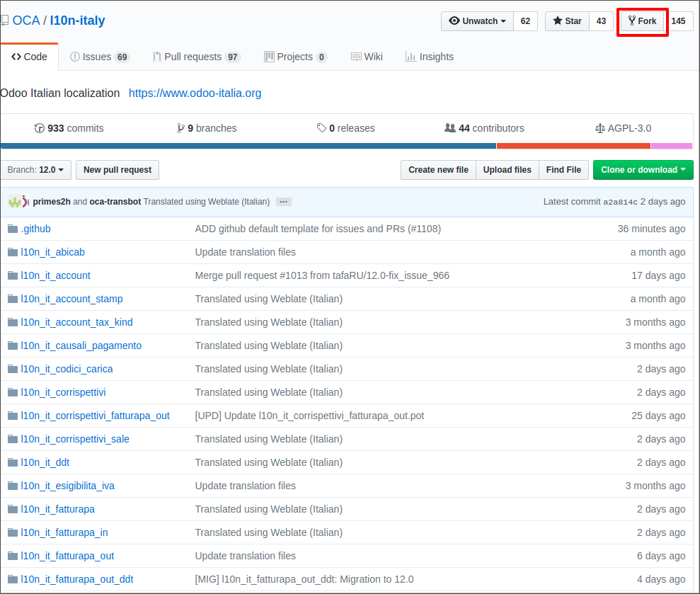The width and height of the screenshot is (700, 594).
Task: Click the language breakdown color bar
Action: (x=347, y=146)
